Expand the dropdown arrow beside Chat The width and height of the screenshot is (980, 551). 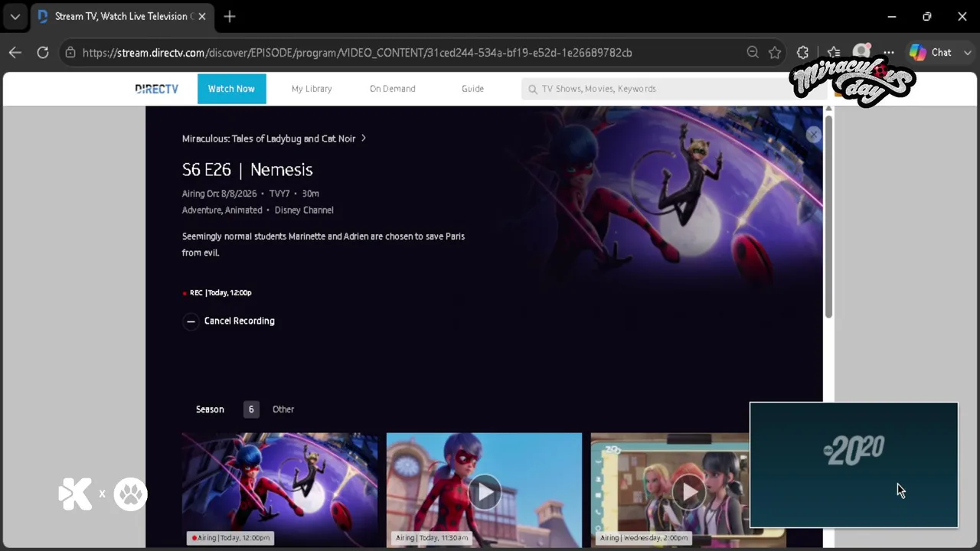pos(967,53)
